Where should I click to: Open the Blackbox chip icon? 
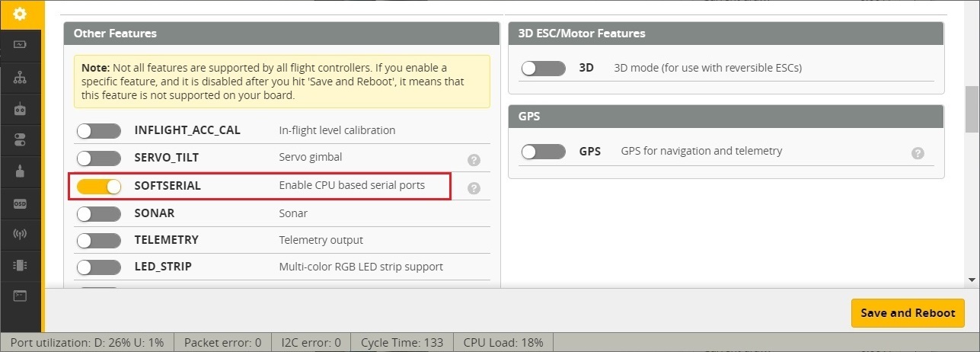(20, 265)
